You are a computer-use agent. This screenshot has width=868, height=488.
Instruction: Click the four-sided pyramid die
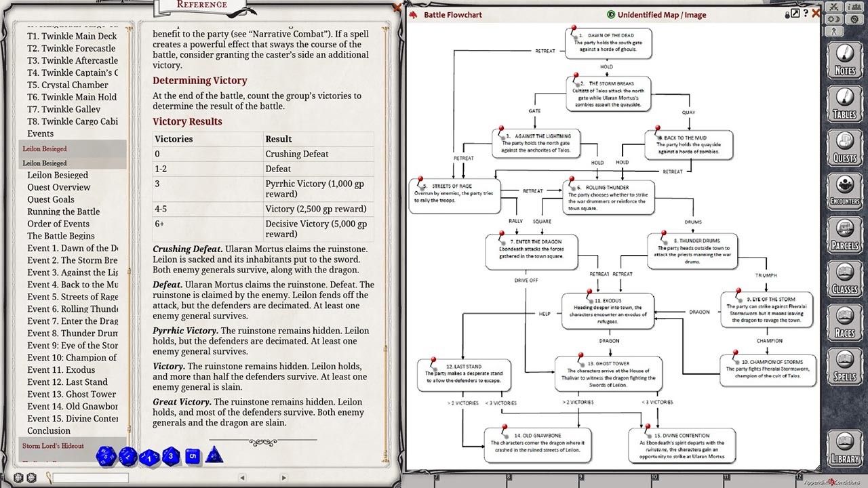[x=215, y=455]
